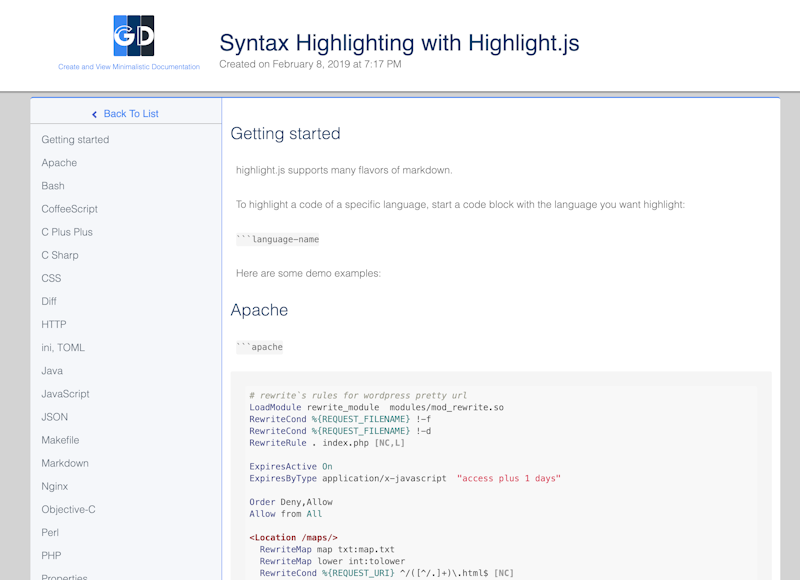Click 'Here are some demo examples:' text
The image size is (800, 580).
(308, 273)
